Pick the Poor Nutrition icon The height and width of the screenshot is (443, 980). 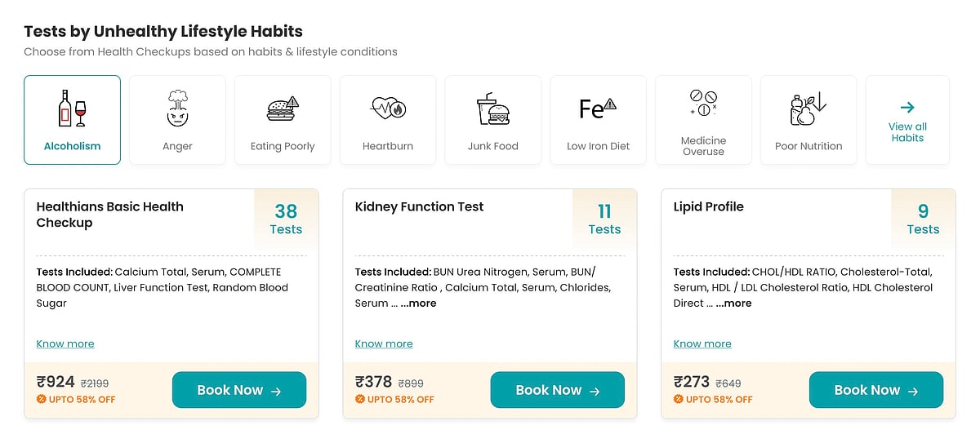[x=808, y=109]
